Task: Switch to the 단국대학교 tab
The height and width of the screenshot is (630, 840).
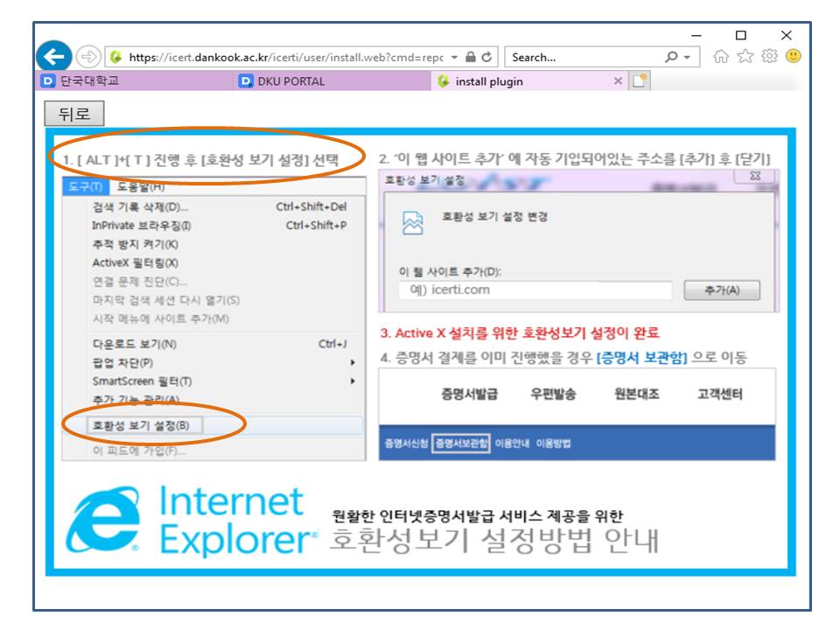Action: point(87,81)
